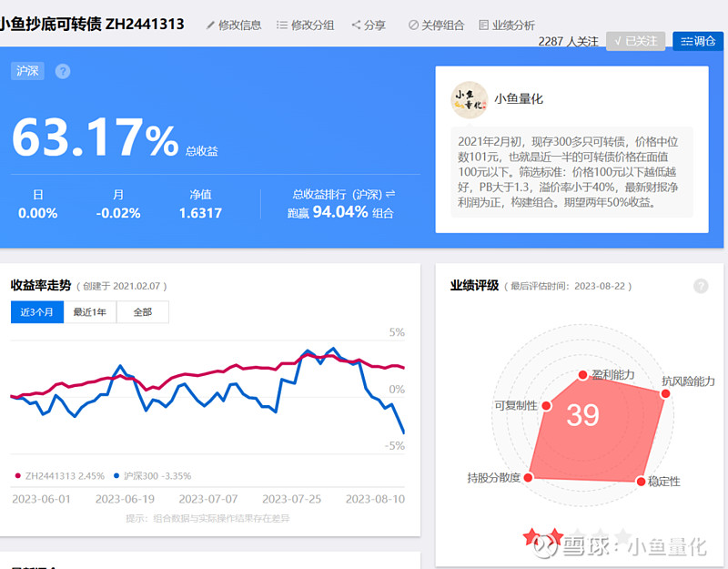728x569 pixels.
Task: Click the question mark help icon beside 沪深
Action: 63,72
